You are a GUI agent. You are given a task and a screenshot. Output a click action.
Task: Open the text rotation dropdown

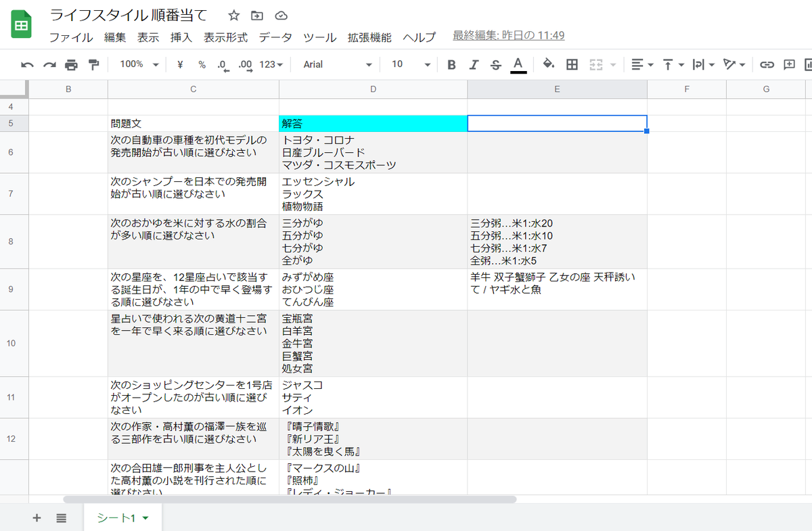pyautogui.click(x=734, y=64)
